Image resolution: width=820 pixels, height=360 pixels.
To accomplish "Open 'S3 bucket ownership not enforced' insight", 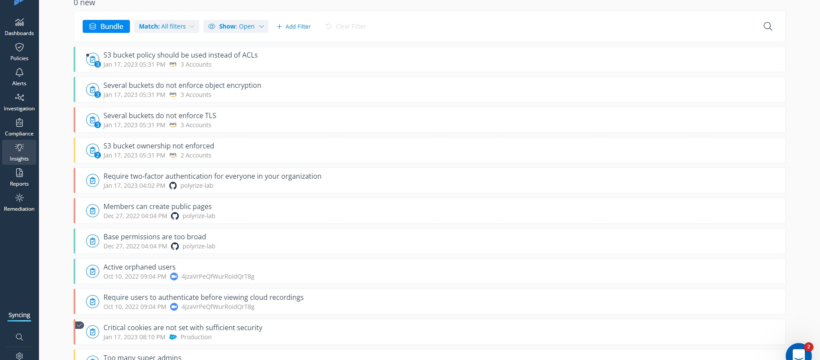I will point(158,146).
